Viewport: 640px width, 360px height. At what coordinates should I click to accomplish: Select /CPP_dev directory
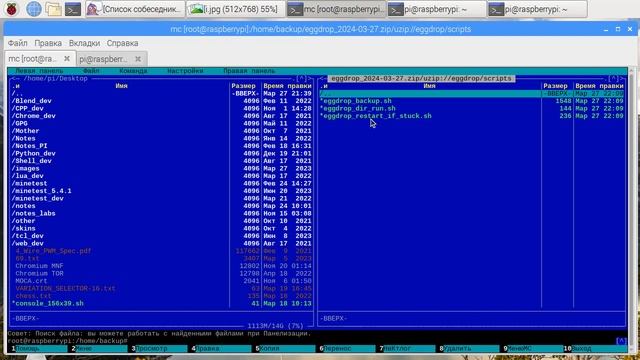(x=120, y=109)
